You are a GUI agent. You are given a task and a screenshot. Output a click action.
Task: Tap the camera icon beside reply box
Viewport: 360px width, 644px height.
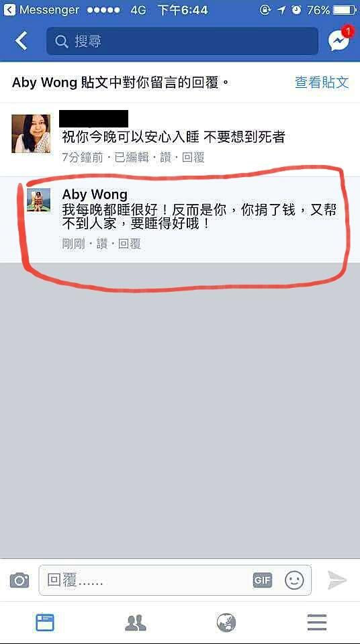click(x=19, y=580)
